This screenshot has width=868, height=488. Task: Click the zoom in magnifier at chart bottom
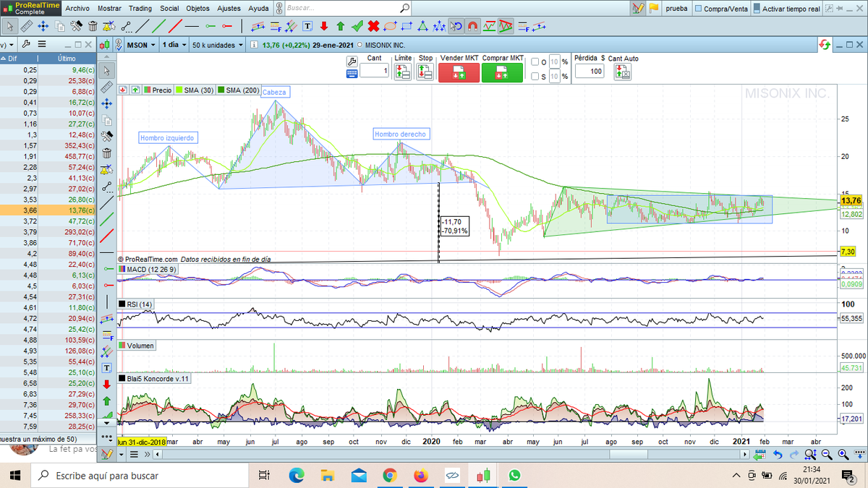coord(843,454)
